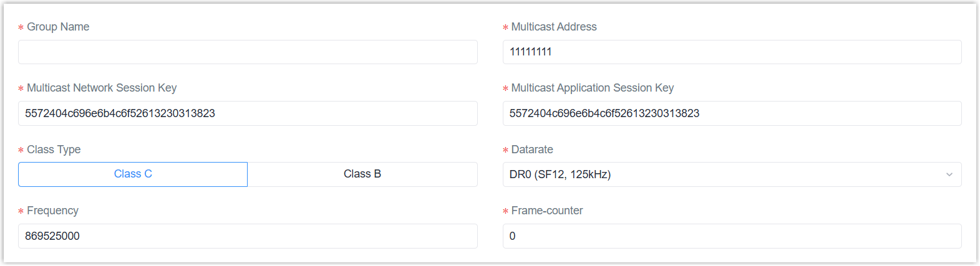Click the Class Type label

54,150
